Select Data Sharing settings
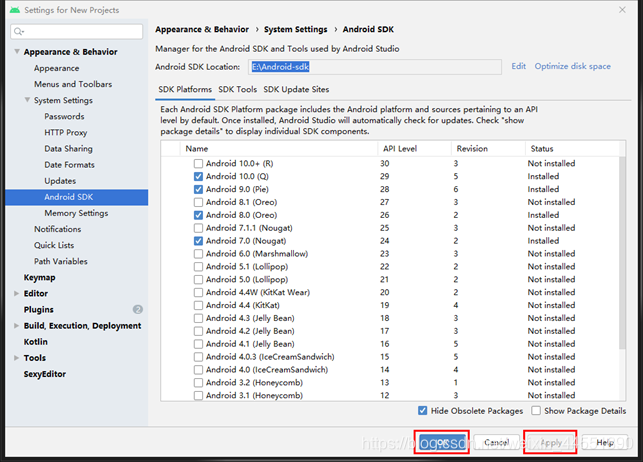The height and width of the screenshot is (462, 643). tap(68, 149)
